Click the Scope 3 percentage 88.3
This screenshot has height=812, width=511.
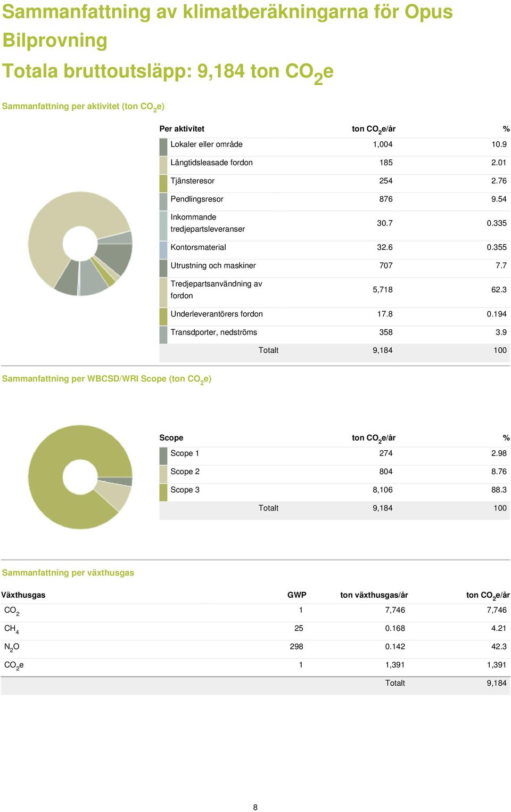pyautogui.click(x=499, y=490)
